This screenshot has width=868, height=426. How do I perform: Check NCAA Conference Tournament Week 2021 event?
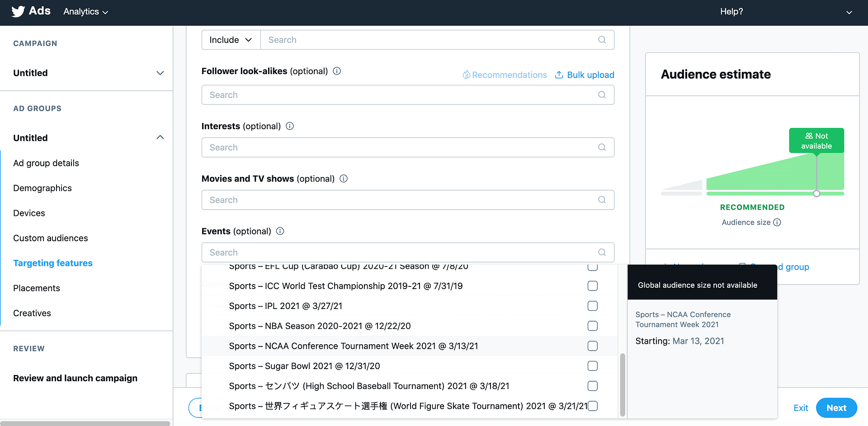coord(593,346)
